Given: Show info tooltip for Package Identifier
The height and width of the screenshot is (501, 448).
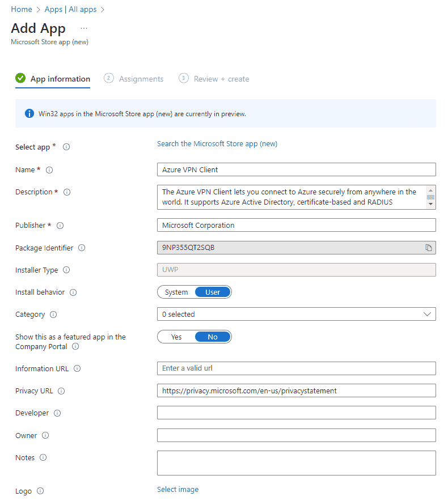Looking at the screenshot, I should (82, 248).
